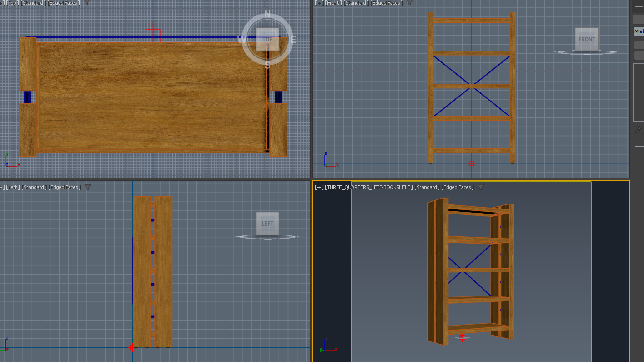Screen dimensions: 644x362
Task: Open the [+] menu in the bookshelf camera viewport
Action: [x=319, y=187]
